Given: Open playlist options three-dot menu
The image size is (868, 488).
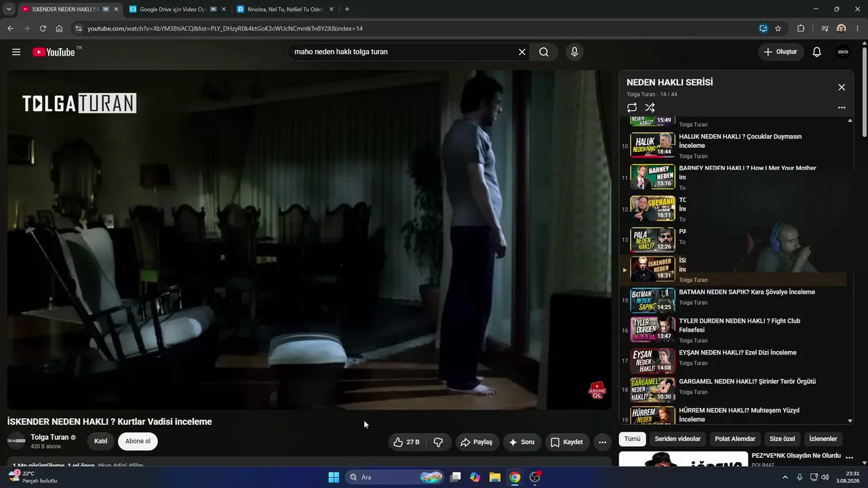Looking at the screenshot, I should coord(842,108).
